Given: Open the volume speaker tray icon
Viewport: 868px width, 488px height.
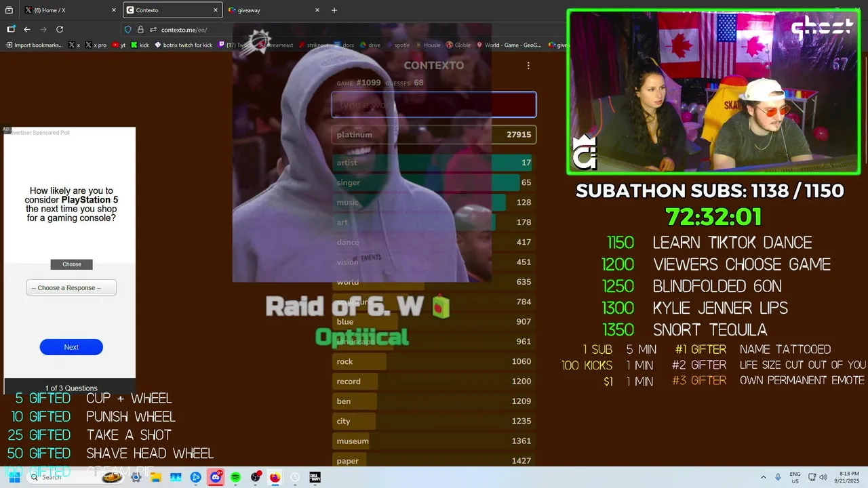Looking at the screenshot, I should 823,477.
